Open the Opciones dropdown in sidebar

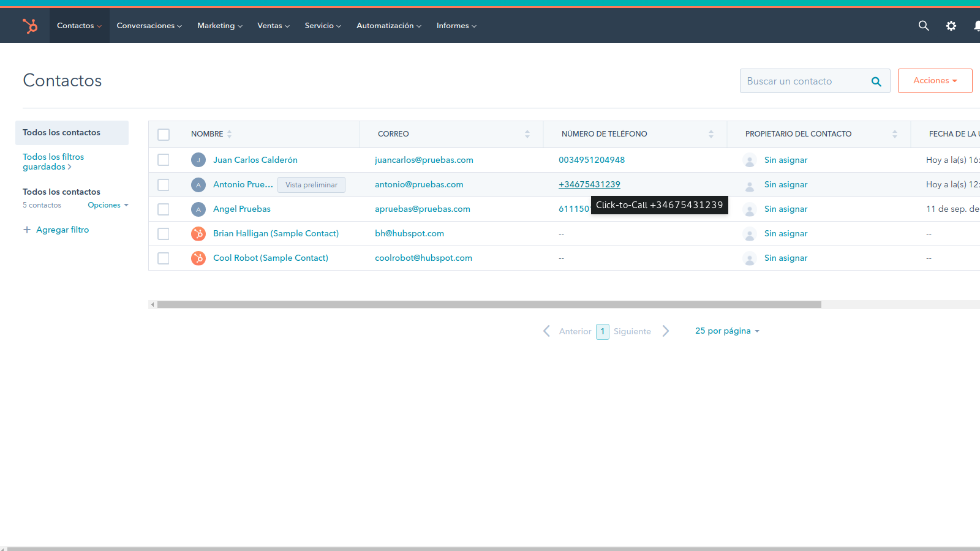pyautogui.click(x=108, y=205)
